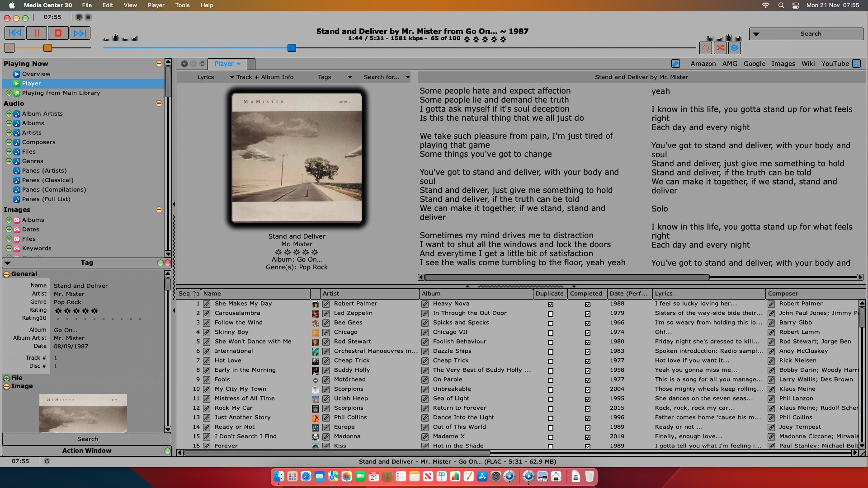Click the volume speaker icon
The image size is (868, 488).
(9, 48)
